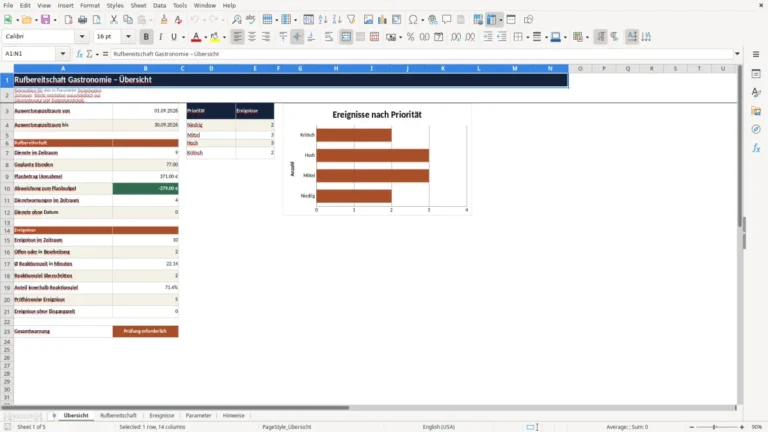Image resolution: width=768 pixels, height=432 pixels.
Task: Clone formatting with the paintbrush icon
Action: 164,20
